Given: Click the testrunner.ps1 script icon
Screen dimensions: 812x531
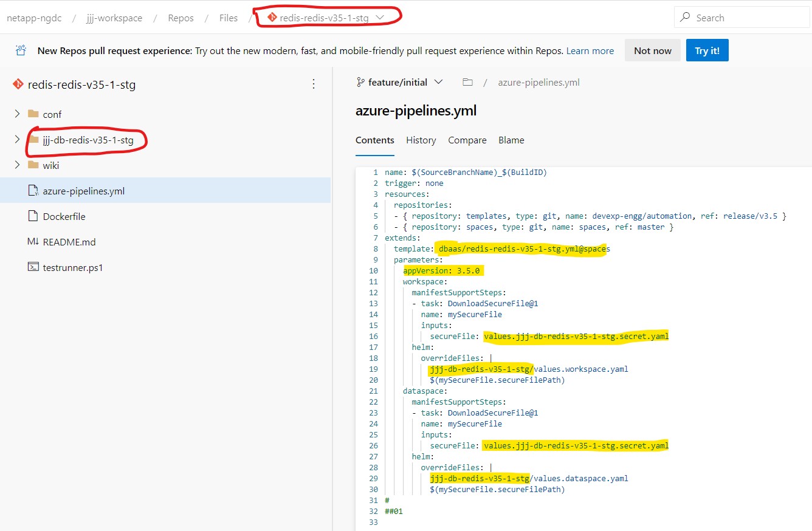Looking at the screenshot, I should pos(33,267).
